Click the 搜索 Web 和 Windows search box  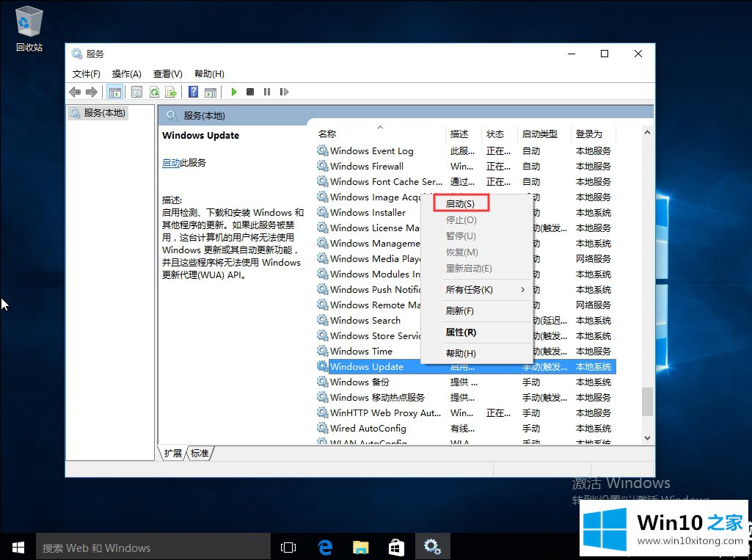click(x=153, y=547)
